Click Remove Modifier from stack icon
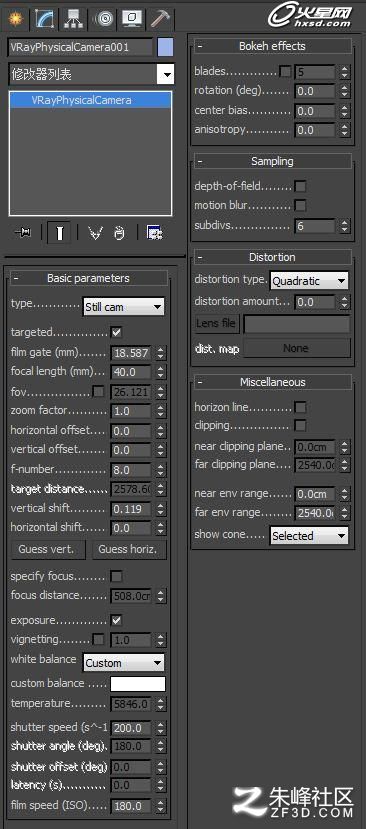 pos(119,233)
